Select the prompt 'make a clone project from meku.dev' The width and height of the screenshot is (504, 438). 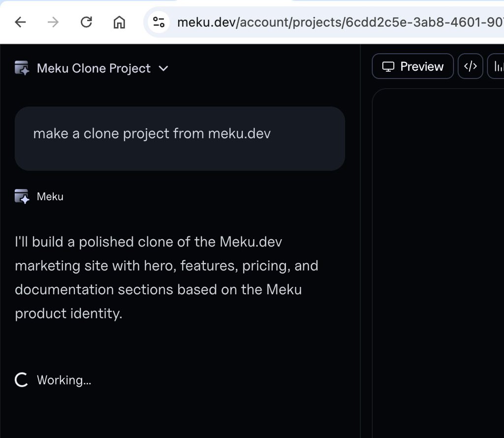coord(152,133)
